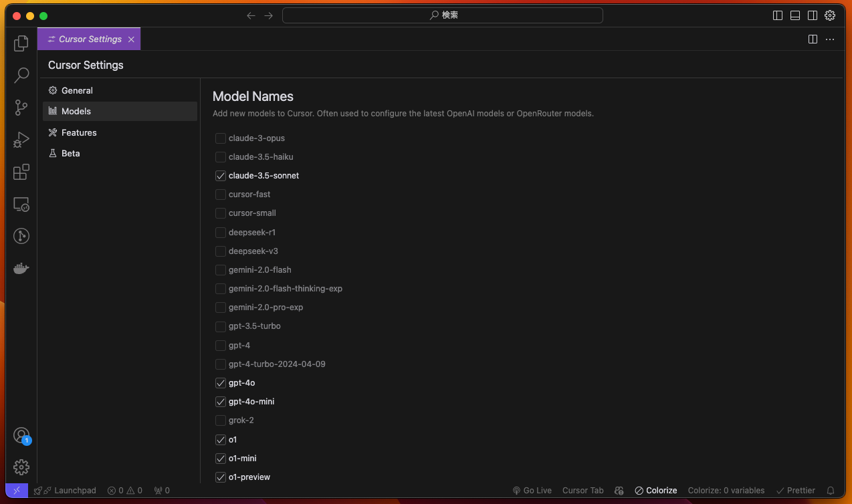Screen dimensions: 852x504
Task: Open the Manage gear in activity bar
Action: (x=21, y=467)
